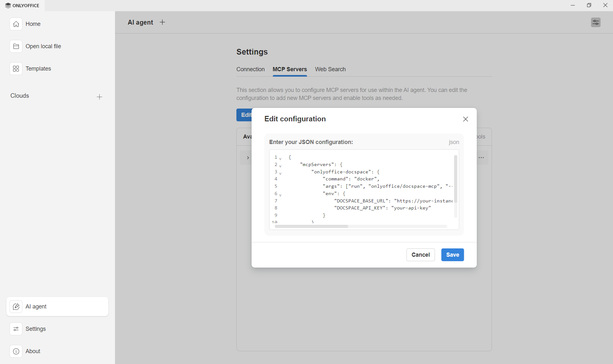Image resolution: width=613 pixels, height=364 pixels.
Task: Switch to the Connection tab
Action: 250,69
